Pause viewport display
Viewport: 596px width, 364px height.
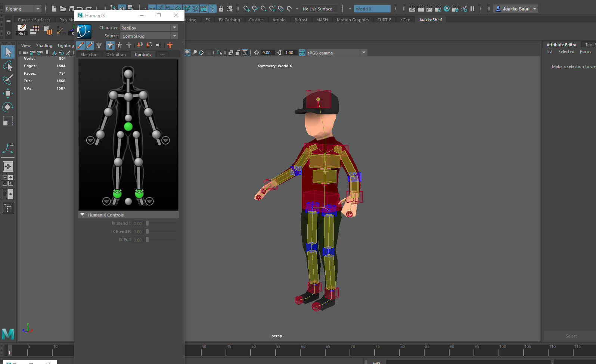(472, 9)
